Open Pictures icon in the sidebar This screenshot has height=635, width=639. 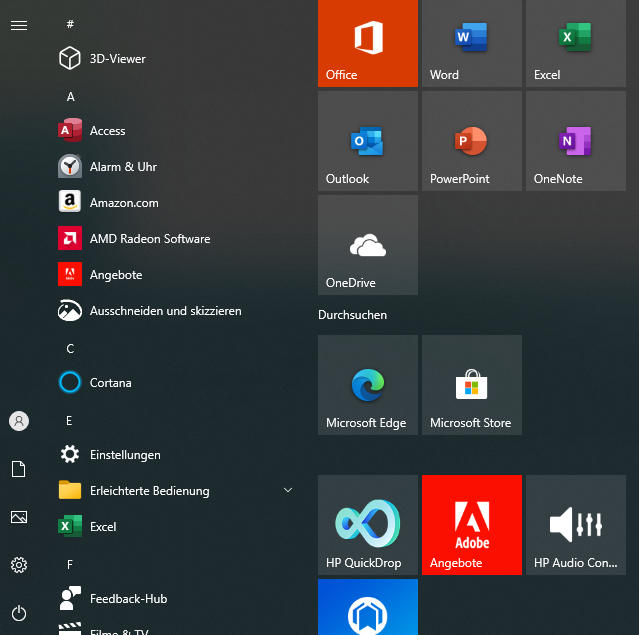pos(19,517)
